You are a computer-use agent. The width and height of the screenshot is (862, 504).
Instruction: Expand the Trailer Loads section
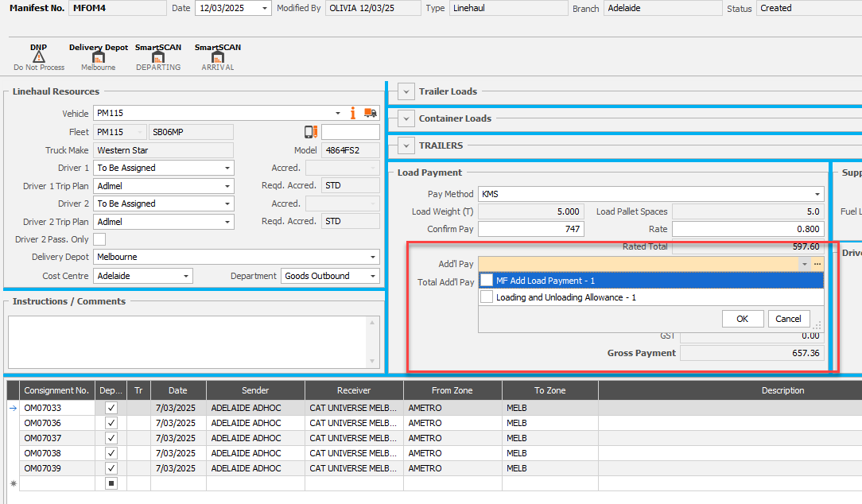pyautogui.click(x=406, y=91)
